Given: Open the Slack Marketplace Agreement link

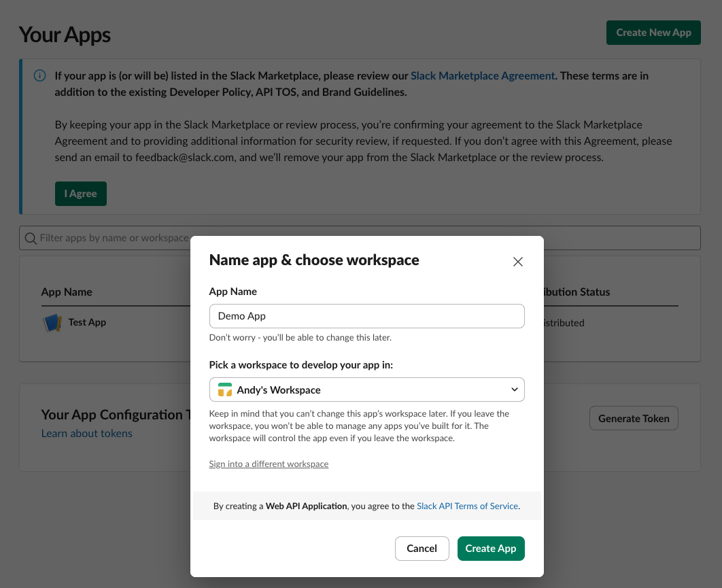Looking at the screenshot, I should (x=483, y=76).
